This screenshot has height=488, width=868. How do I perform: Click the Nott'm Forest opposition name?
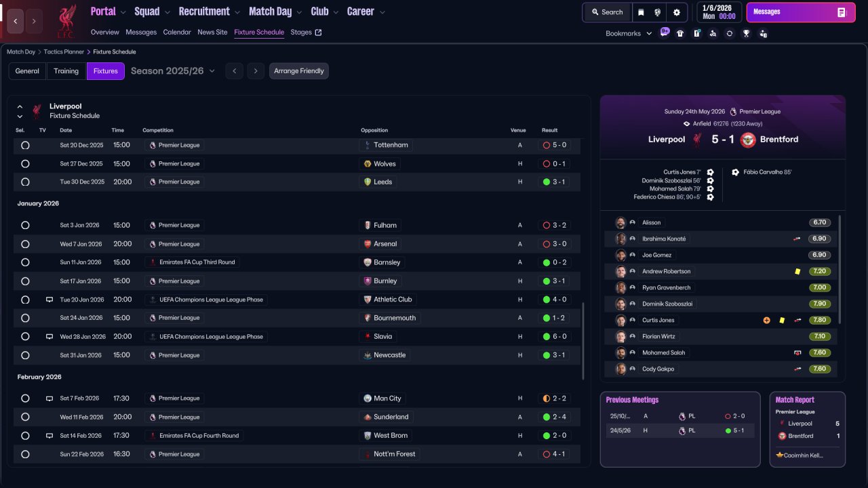394,454
